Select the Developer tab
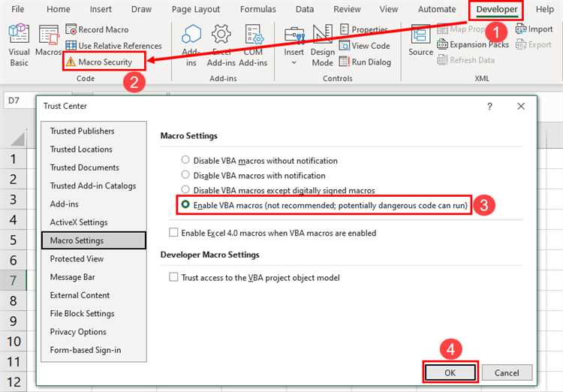 click(x=497, y=10)
